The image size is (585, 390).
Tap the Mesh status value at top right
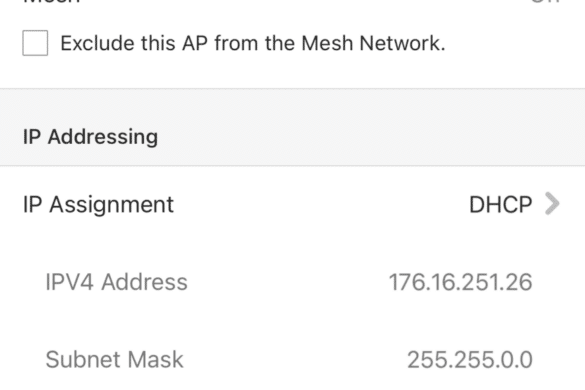pyautogui.click(x=545, y=1)
